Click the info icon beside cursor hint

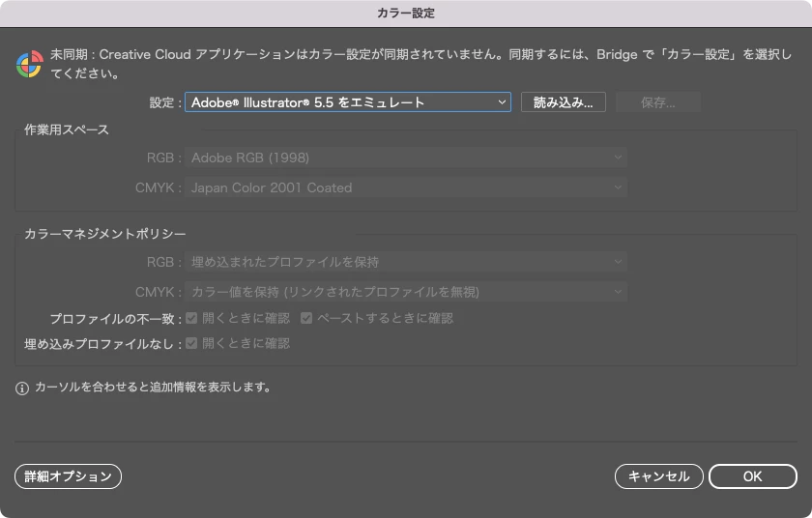pos(21,388)
